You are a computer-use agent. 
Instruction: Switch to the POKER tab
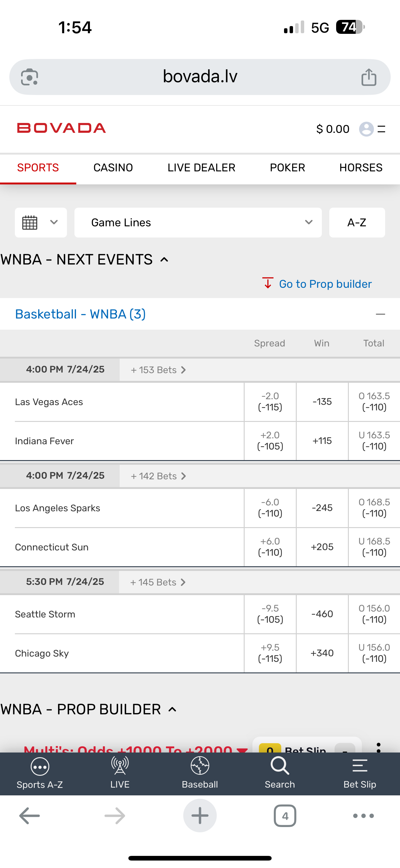tap(287, 168)
